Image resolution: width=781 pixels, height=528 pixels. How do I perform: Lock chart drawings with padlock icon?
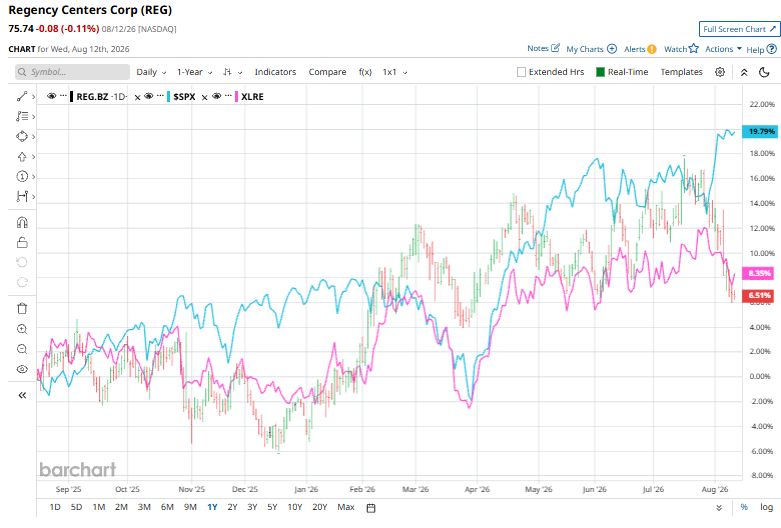click(x=22, y=243)
